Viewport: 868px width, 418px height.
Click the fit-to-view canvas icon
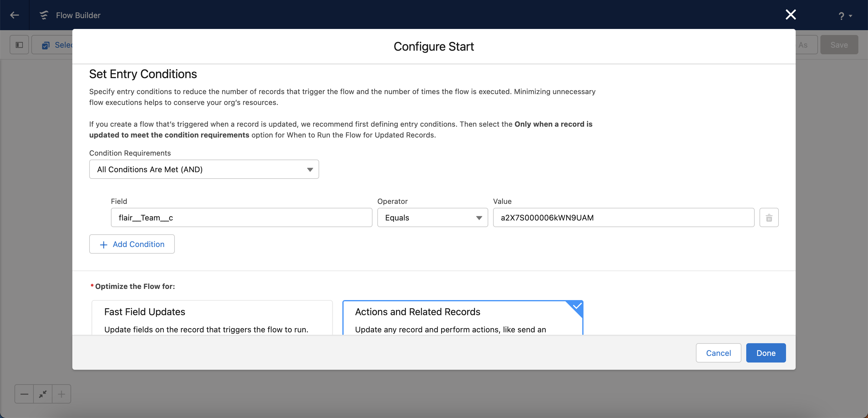43,394
